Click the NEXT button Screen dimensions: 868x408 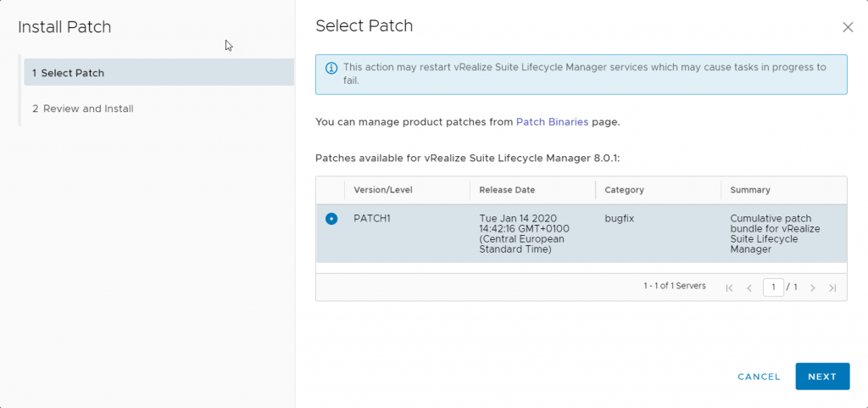tap(822, 377)
